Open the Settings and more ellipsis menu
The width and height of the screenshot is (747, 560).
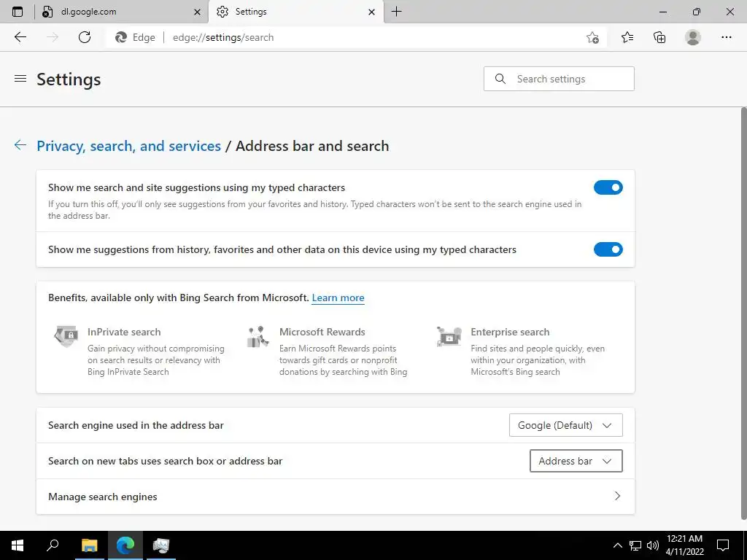click(726, 37)
